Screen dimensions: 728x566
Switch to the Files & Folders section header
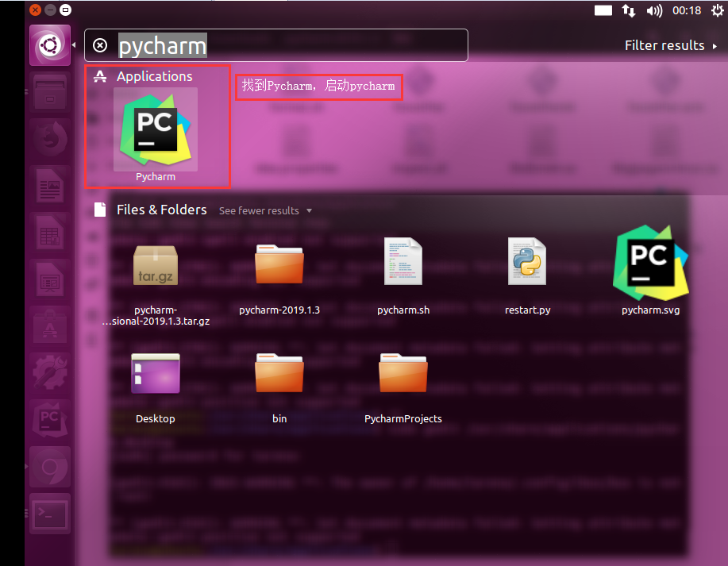(162, 210)
